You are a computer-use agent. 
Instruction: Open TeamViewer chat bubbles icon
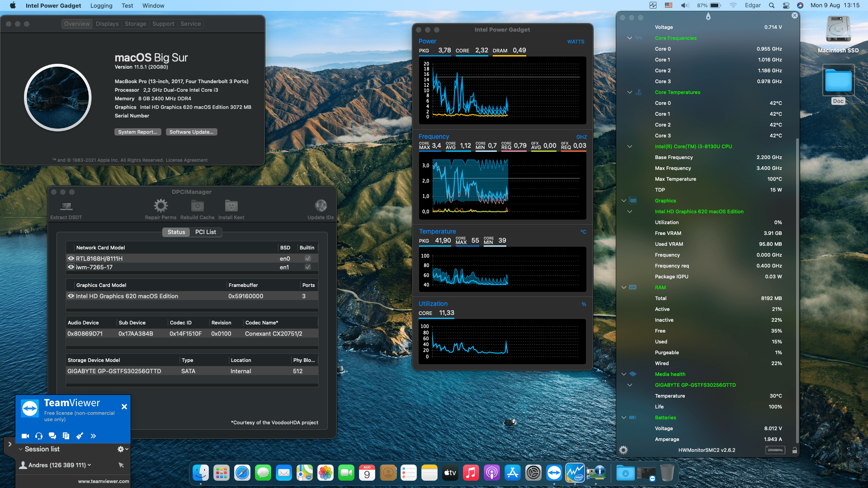pos(52,436)
